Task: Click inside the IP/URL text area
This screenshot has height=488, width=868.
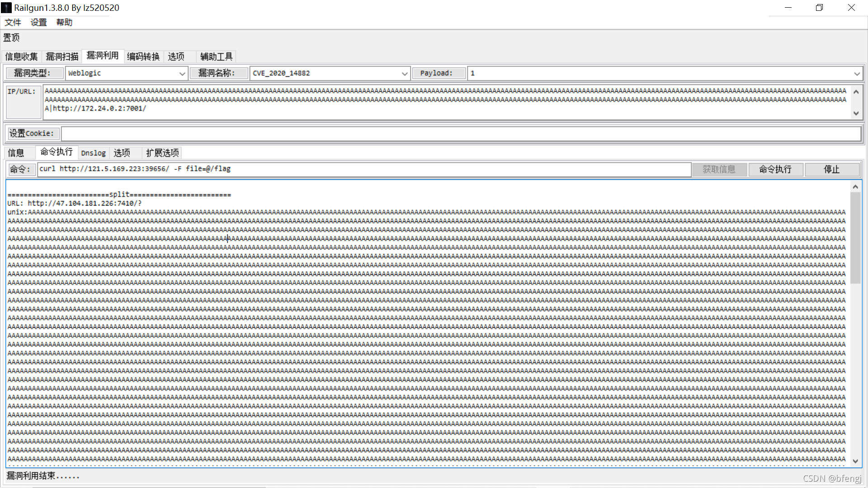Action: (447, 102)
